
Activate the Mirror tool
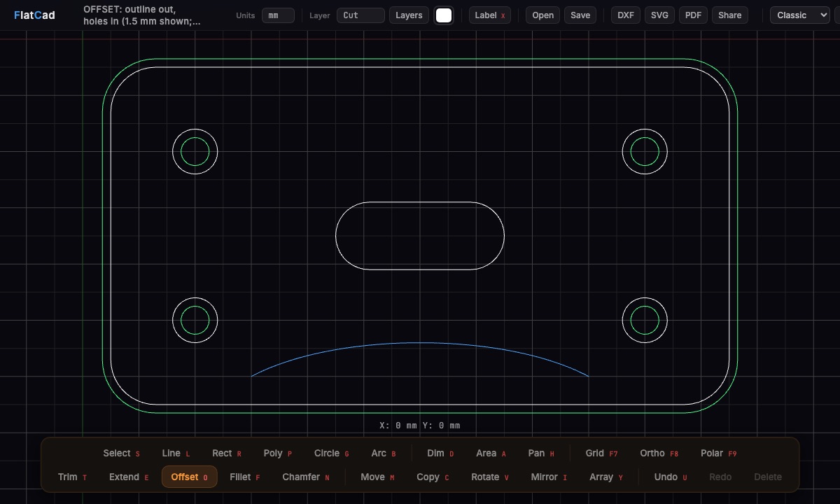coord(549,477)
